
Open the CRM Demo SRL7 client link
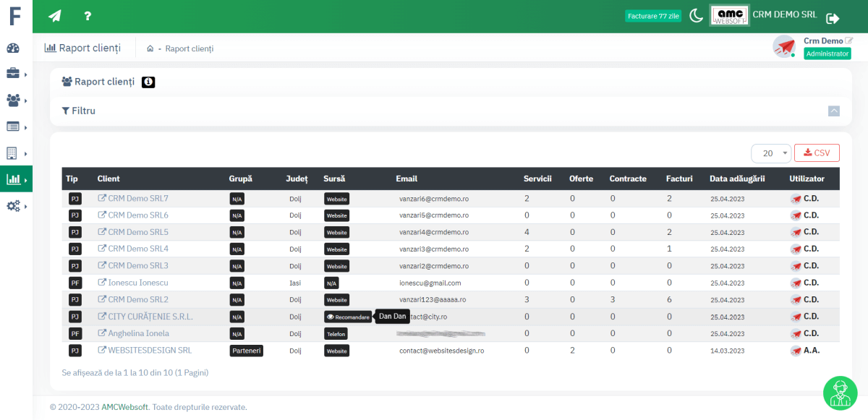click(x=137, y=198)
